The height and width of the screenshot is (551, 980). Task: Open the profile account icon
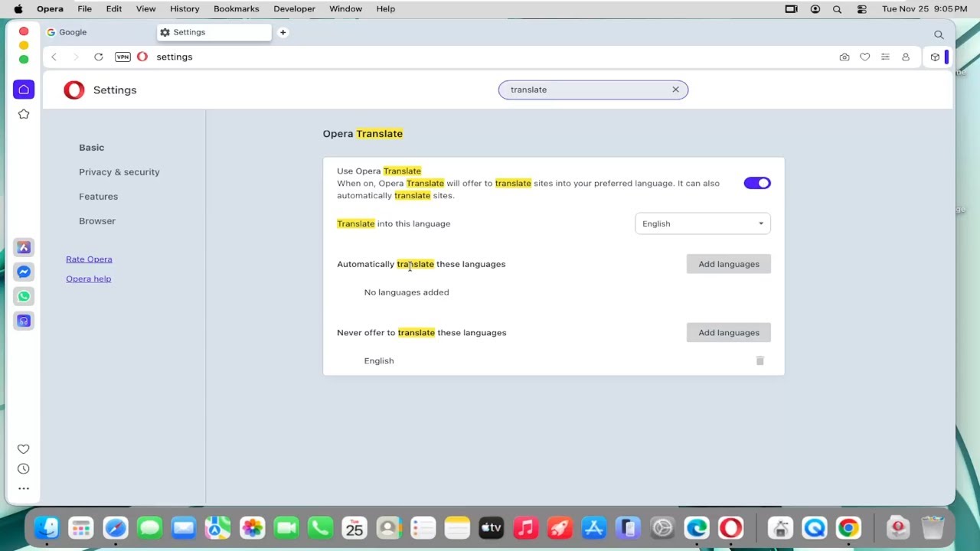[x=906, y=57]
